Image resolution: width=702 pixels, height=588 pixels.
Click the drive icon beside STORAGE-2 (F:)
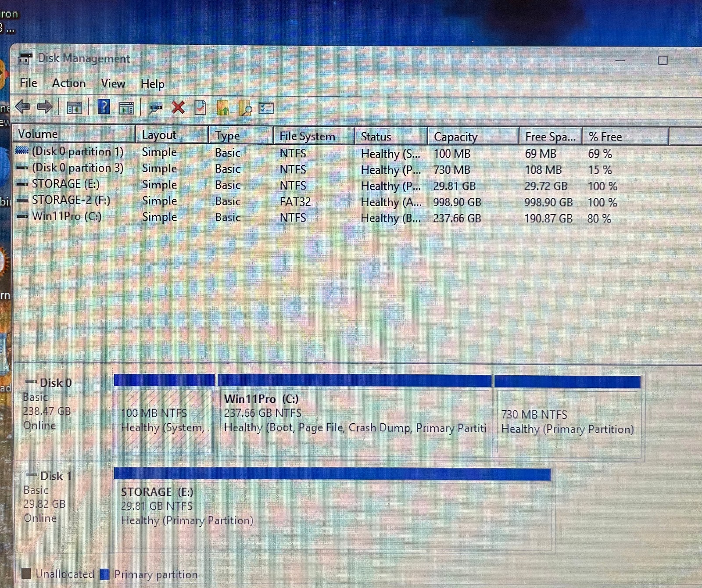pyautogui.click(x=22, y=200)
